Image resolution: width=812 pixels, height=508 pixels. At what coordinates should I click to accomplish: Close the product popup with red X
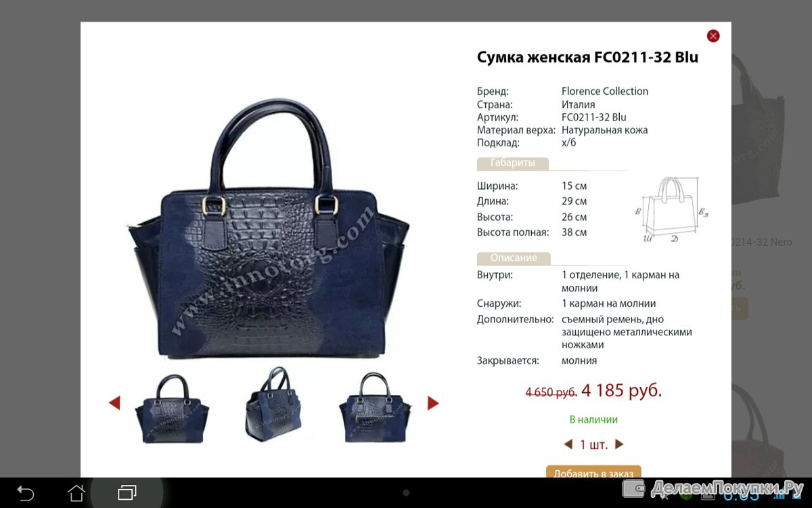point(713,36)
